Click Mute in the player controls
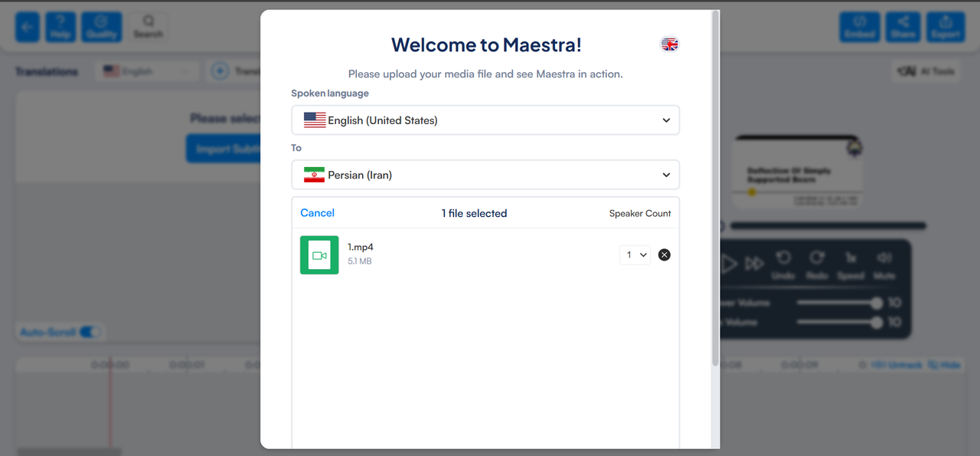 [884, 264]
